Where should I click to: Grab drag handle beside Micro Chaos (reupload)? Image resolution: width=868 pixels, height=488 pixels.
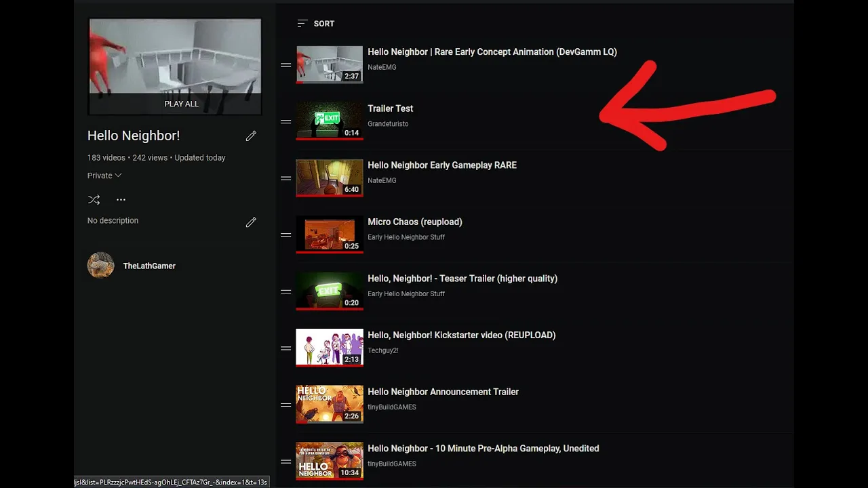pos(286,235)
